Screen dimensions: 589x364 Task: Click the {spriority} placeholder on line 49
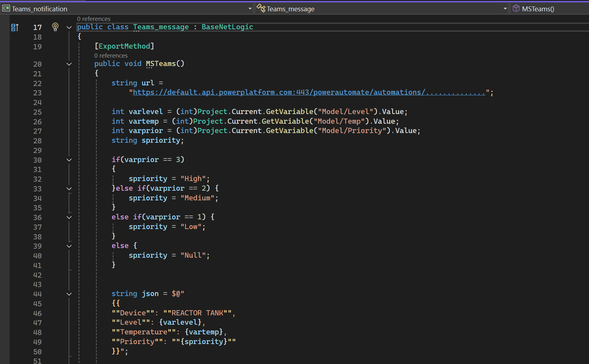204,341
